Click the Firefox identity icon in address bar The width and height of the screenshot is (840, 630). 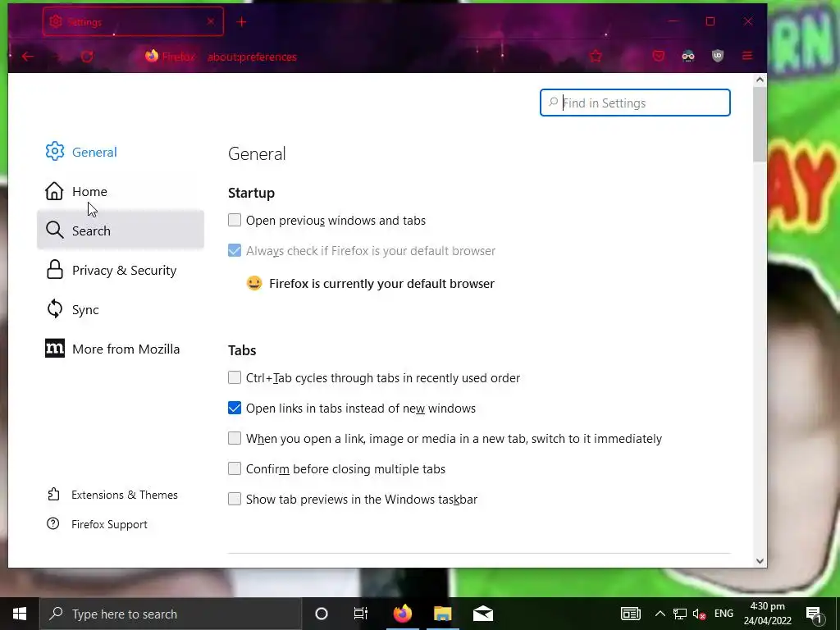click(152, 56)
